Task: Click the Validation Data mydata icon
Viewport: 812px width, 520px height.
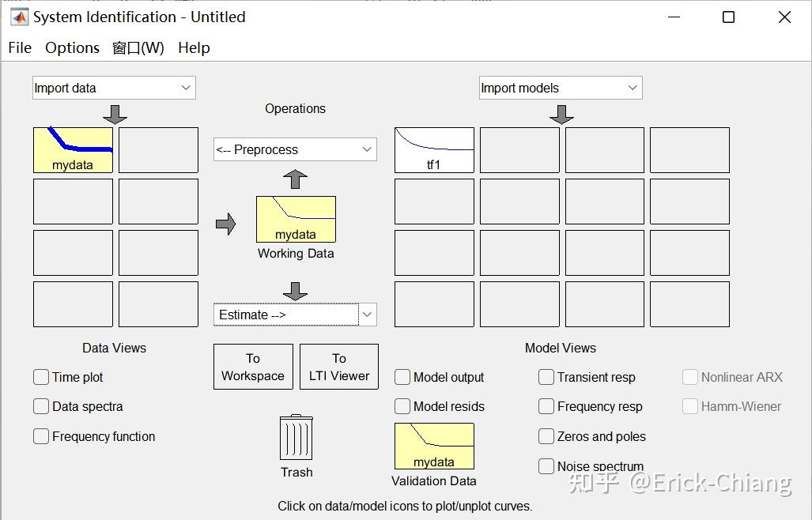Action: 434,446
